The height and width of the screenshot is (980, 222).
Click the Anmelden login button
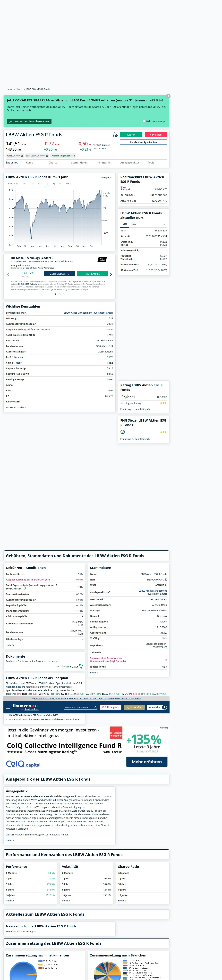pyautogui.click(x=157, y=707)
